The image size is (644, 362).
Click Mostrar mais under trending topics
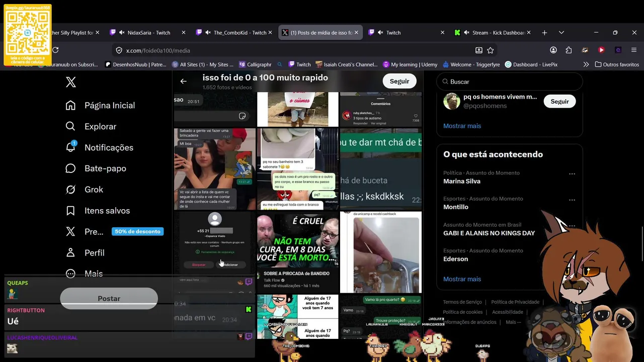coord(462,279)
